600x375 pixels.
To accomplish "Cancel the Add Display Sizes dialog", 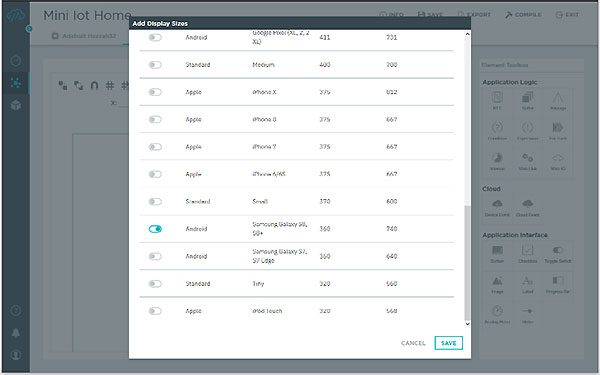I will click(x=413, y=343).
